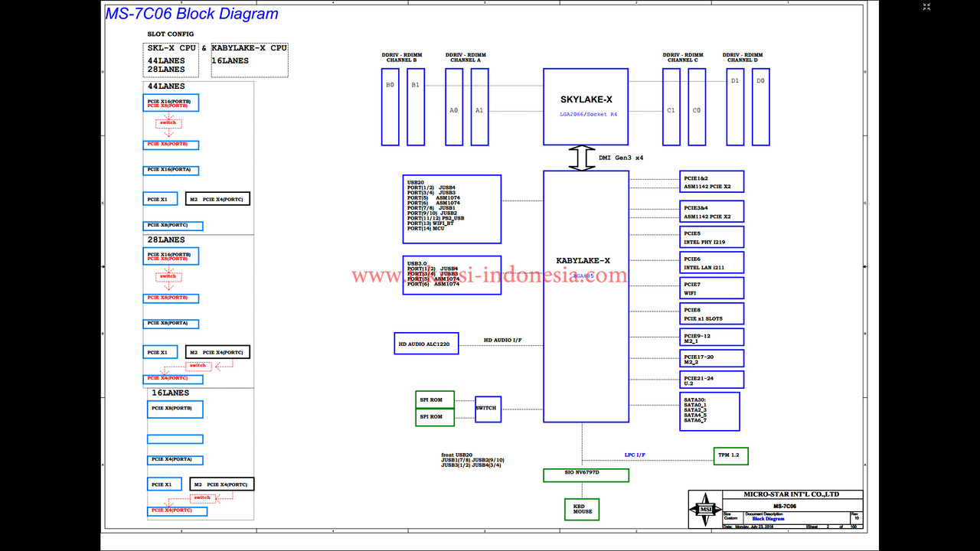Click the Size Custom cell
This screenshot has height=551, width=980.
(732, 517)
